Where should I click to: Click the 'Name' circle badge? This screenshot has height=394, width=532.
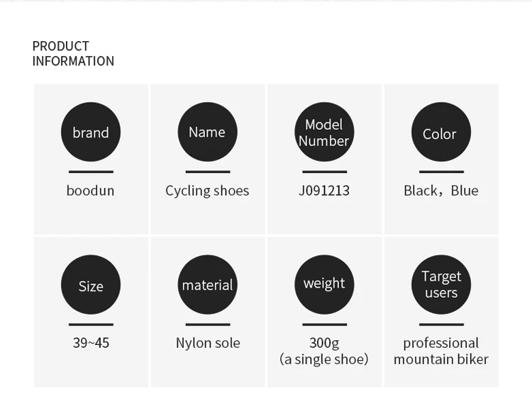click(207, 132)
